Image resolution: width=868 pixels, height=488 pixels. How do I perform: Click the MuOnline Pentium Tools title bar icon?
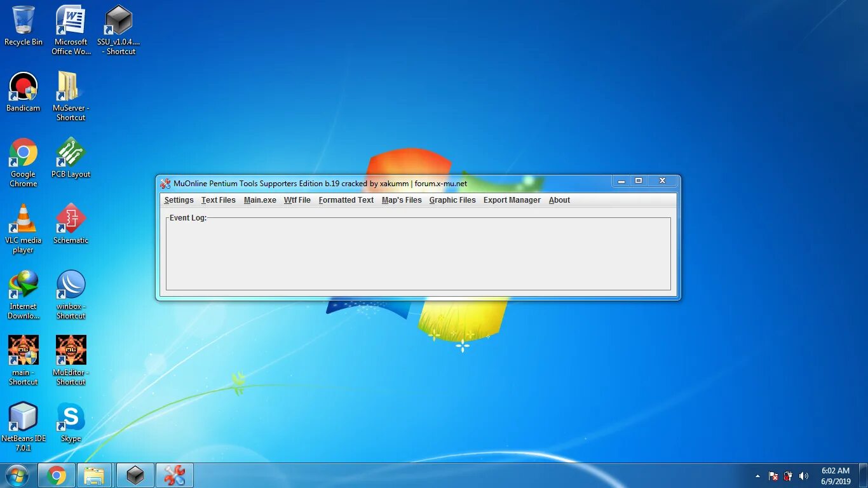pyautogui.click(x=165, y=184)
